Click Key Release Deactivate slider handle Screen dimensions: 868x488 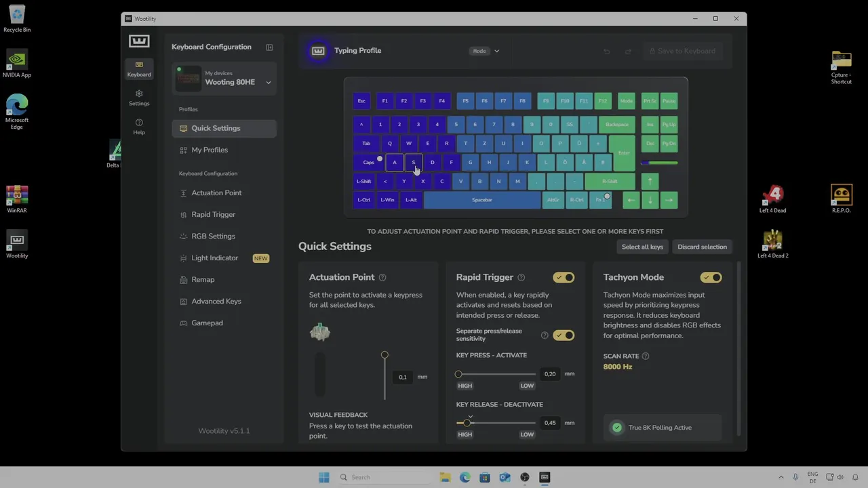coord(467,423)
